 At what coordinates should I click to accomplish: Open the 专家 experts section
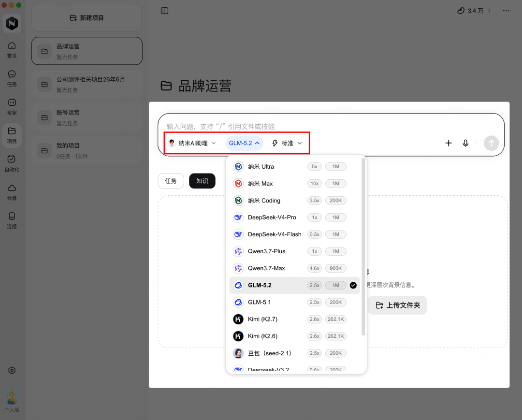(12, 107)
